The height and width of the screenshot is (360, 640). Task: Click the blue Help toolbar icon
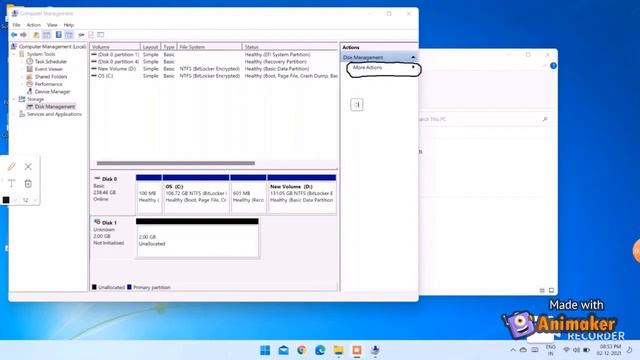tap(58, 35)
